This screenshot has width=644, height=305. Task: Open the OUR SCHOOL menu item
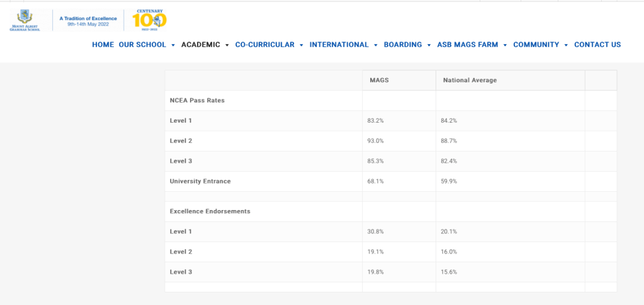[142, 45]
